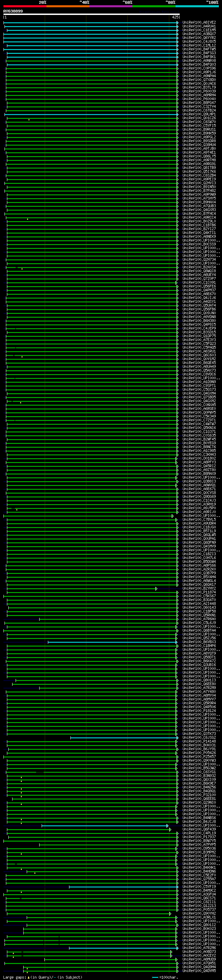The image size is (222, 980).
Task: Select the UniRef100_B9SDR8 label
Action: [199, 141]
